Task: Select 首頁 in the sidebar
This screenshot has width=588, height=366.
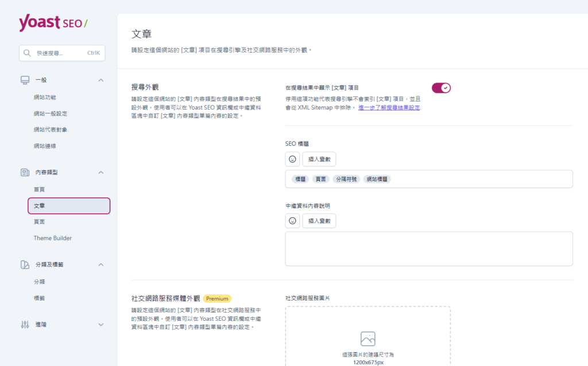Action: [x=40, y=189]
